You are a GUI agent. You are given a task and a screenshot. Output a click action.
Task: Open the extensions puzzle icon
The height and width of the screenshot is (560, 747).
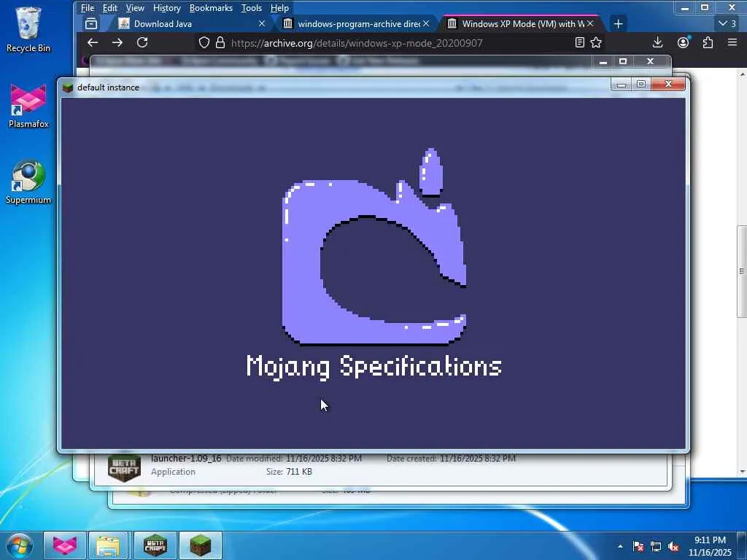tap(708, 42)
